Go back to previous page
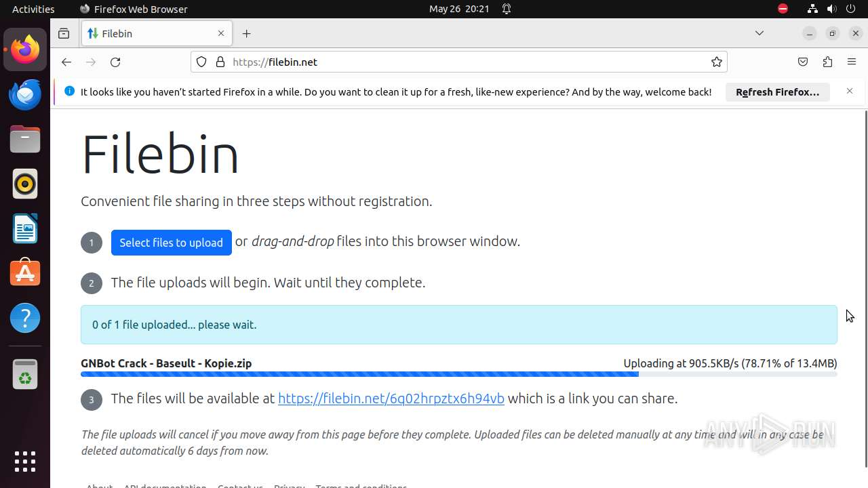This screenshot has width=868, height=488. [66, 62]
